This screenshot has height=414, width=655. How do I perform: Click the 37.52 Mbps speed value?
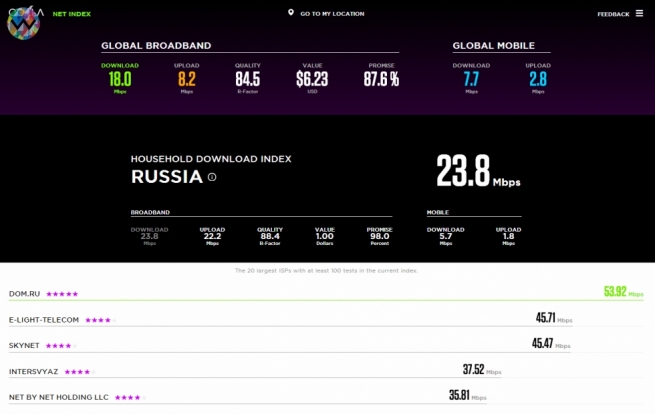482,369
